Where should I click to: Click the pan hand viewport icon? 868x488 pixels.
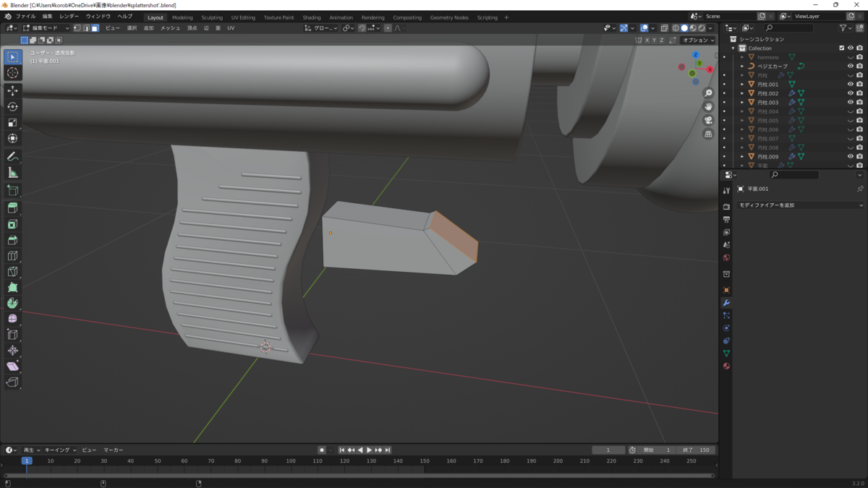click(708, 106)
